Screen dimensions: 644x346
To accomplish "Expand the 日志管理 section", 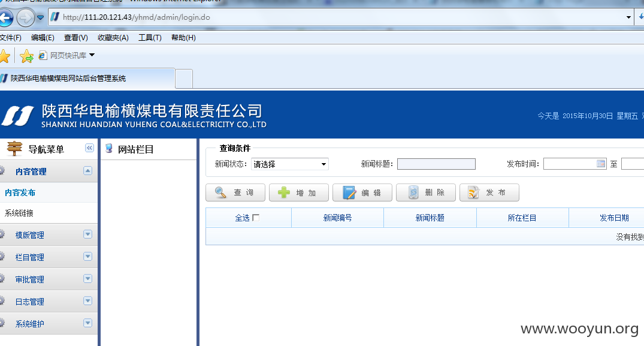I will click(88, 301).
